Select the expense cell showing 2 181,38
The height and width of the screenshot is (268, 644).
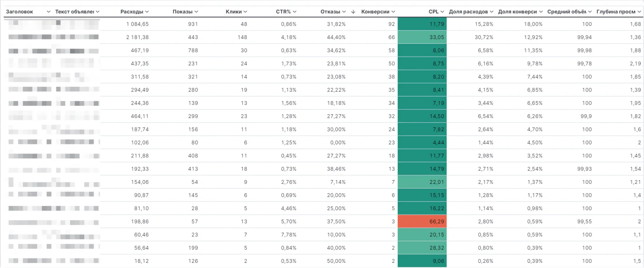coord(137,37)
